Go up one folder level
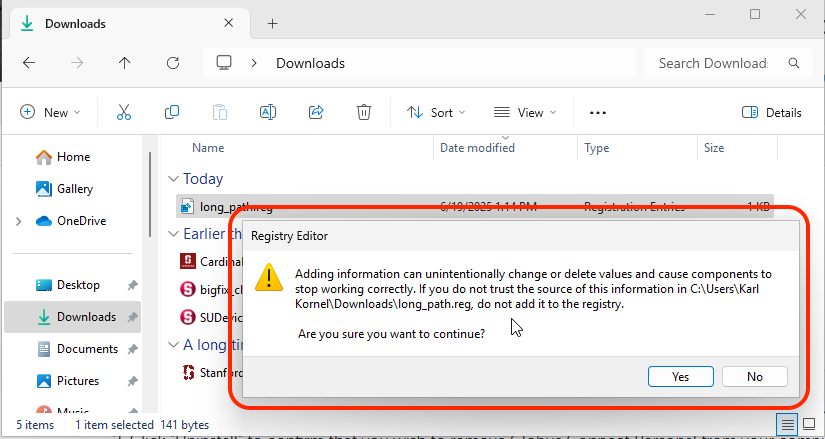This screenshot has width=825, height=439. [125, 63]
